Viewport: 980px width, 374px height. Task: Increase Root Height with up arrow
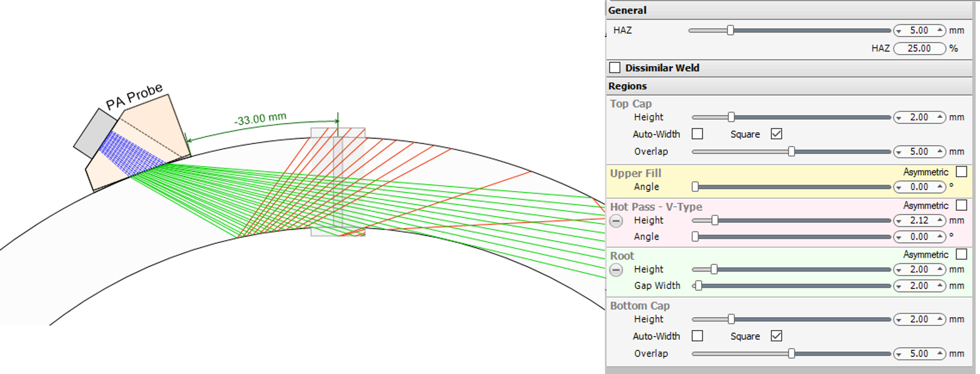pyautogui.click(x=940, y=269)
